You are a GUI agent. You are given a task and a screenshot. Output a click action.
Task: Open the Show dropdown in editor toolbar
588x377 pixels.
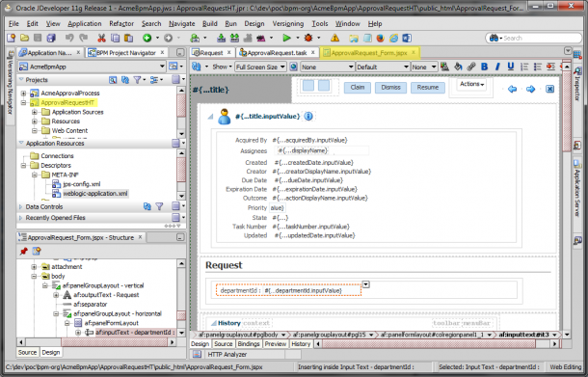pos(223,67)
